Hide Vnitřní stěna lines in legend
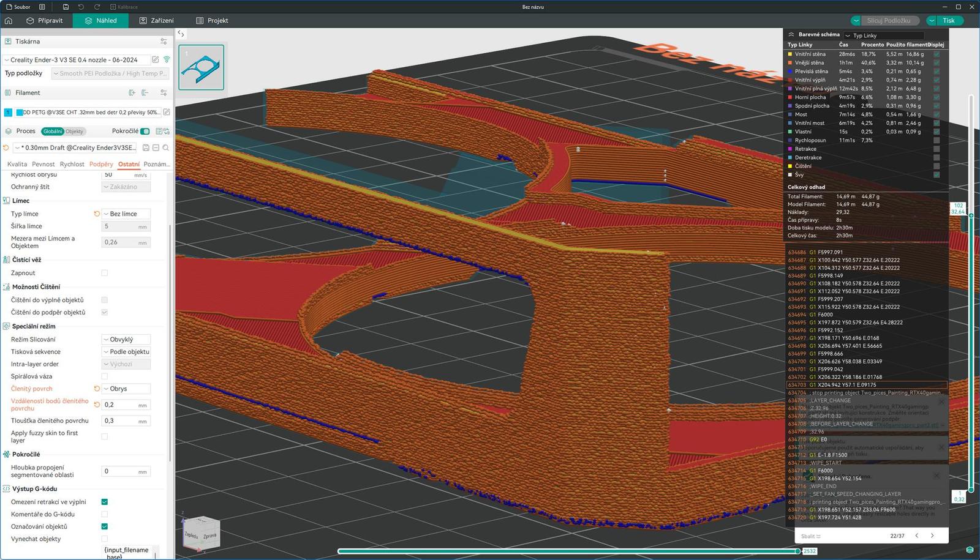Screen dimensions: 980x560 coord(937,54)
